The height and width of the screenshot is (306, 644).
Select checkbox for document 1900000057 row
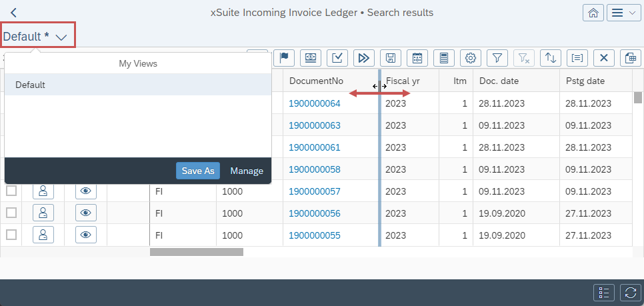tap(11, 191)
